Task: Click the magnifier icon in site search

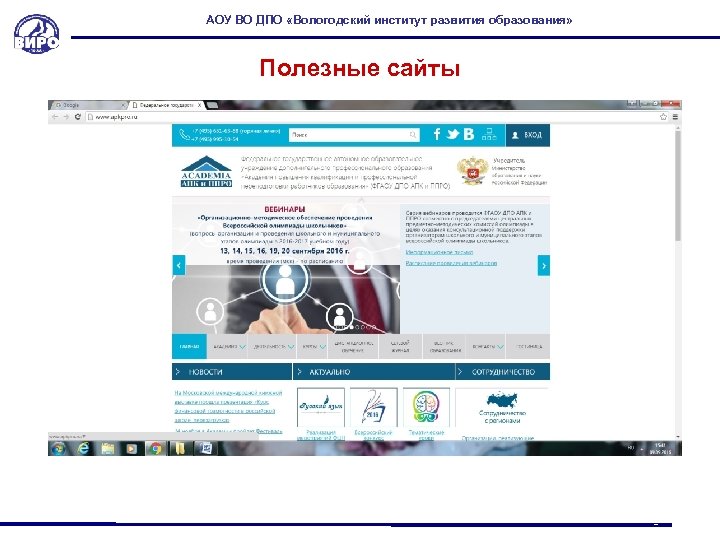Action: click(x=412, y=135)
